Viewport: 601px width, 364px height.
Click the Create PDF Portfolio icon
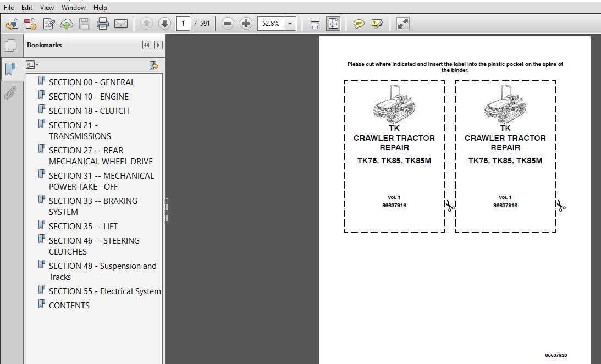tap(30, 24)
